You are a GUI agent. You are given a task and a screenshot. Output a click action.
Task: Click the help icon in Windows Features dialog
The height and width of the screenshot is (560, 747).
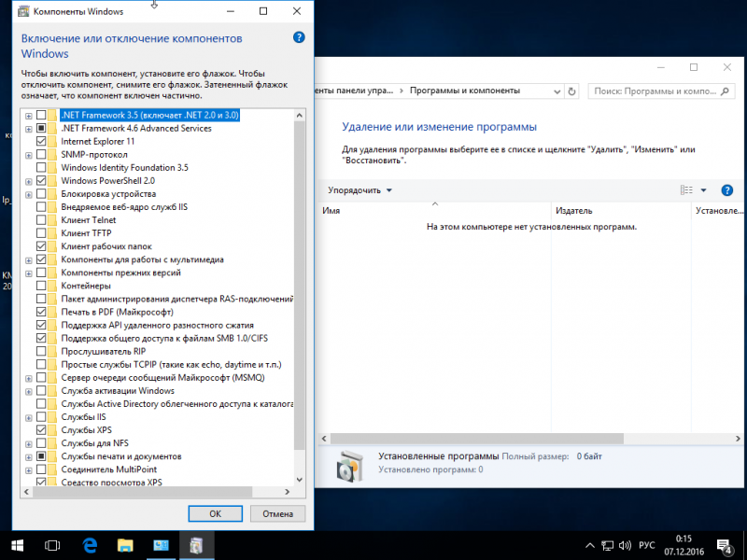tap(299, 37)
